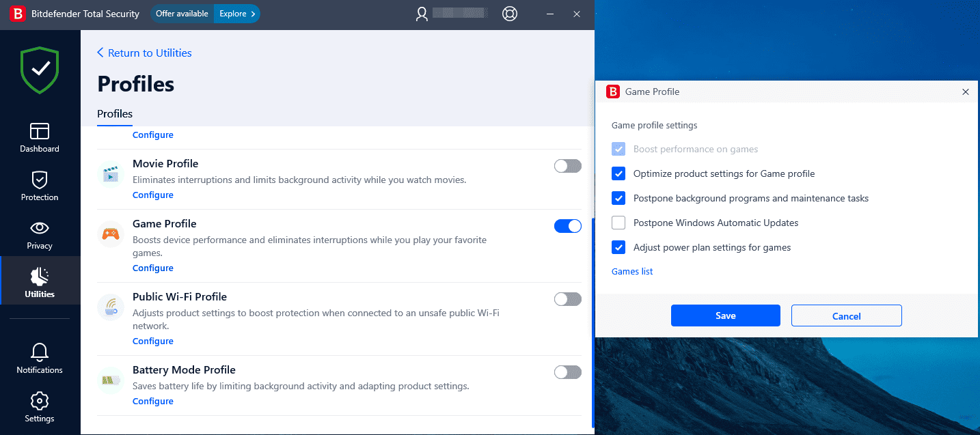980x435 pixels.
Task: Minimize the Bitdefender Total Security window
Action: click(x=549, y=14)
